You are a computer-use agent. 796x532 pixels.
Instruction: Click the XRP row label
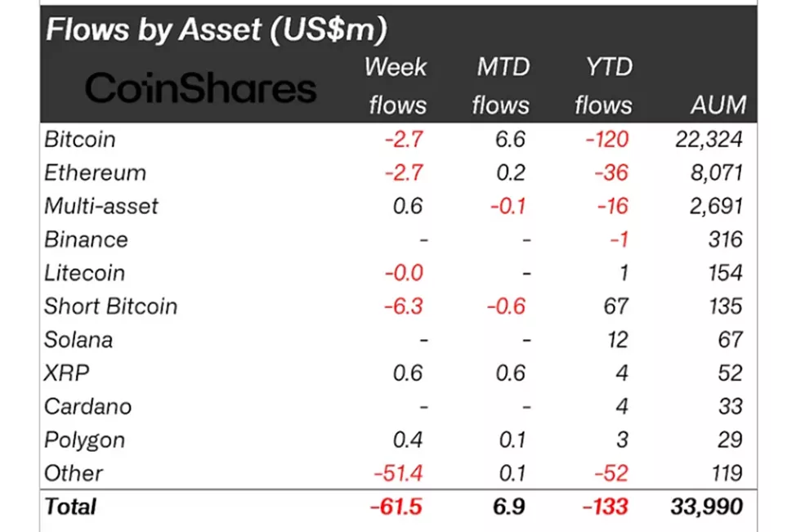click(x=66, y=373)
